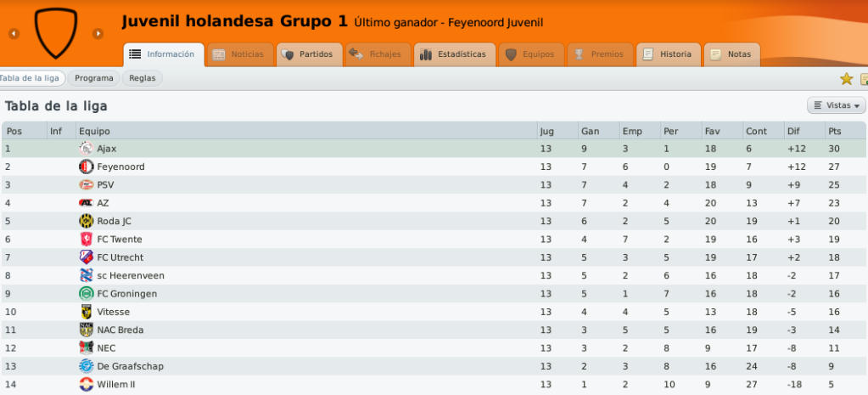The width and height of the screenshot is (868, 395).
Task: Click the Vitesse club crest icon
Action: pos(86,312)
